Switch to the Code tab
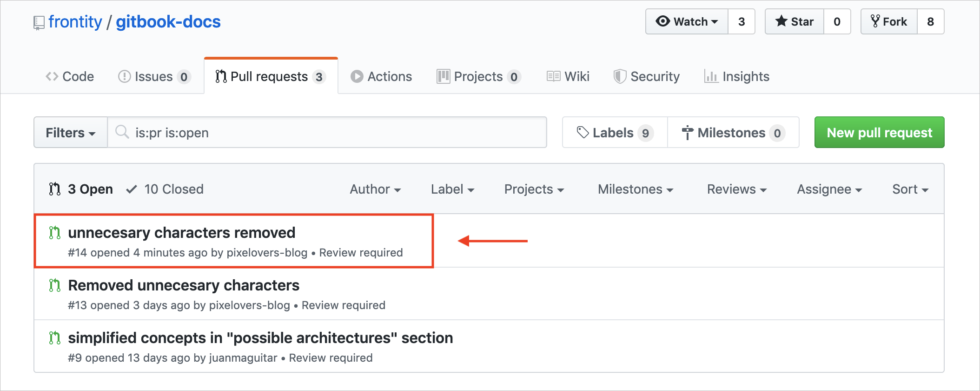Image resolution: width=980 pixels, height=391 pixels. (70, 76)
